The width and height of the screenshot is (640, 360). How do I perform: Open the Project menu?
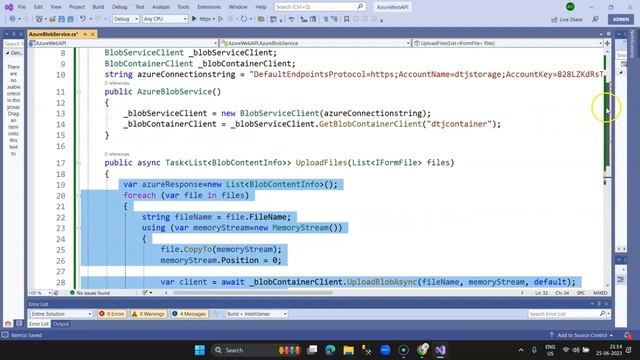pyautogui.click(x=77, y=7)
